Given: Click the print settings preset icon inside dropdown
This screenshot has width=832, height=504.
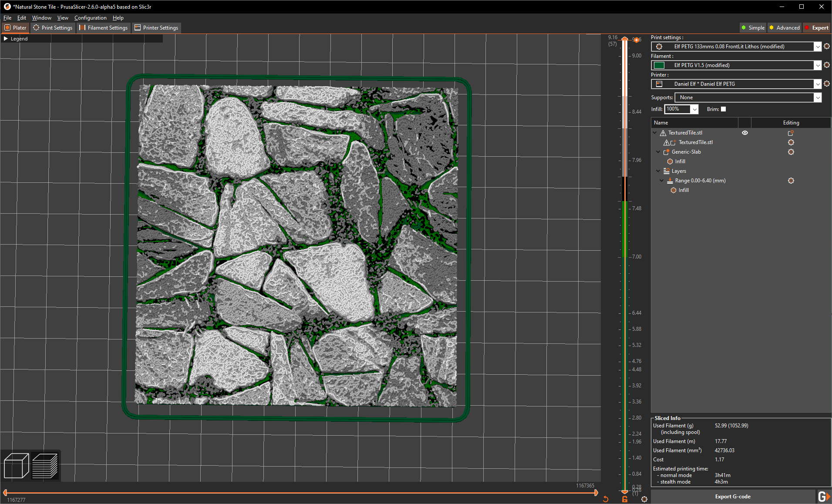Looking at the screenshot, I should tap(659, 47).
